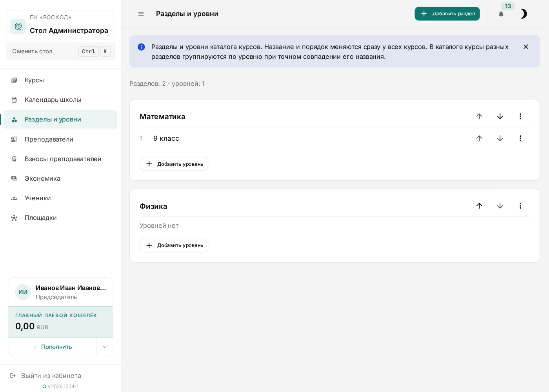Open Курсы in sidebar

click(60, 80)
